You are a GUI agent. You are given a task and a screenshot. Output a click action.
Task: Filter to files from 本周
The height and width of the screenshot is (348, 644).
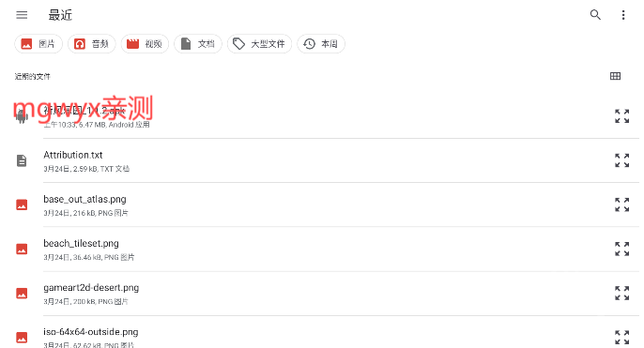point(321,44)
